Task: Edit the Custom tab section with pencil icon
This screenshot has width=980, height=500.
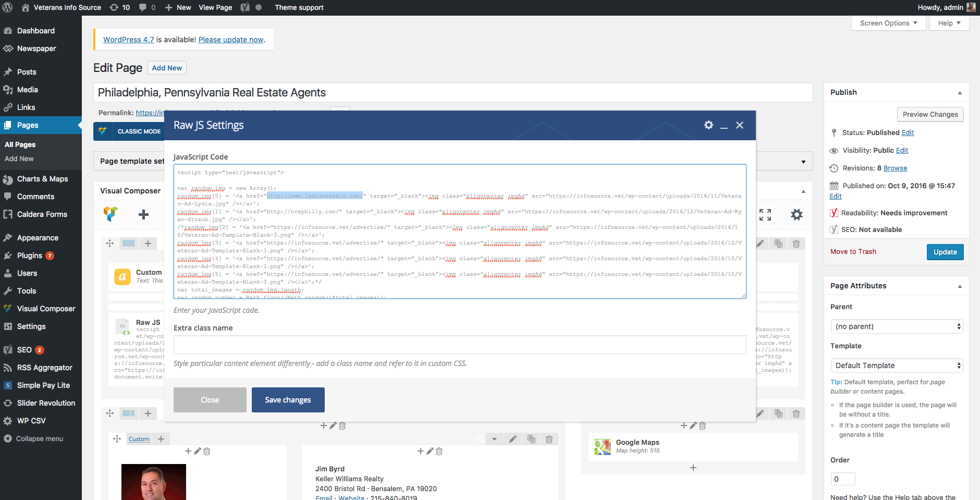Action: 513,439
